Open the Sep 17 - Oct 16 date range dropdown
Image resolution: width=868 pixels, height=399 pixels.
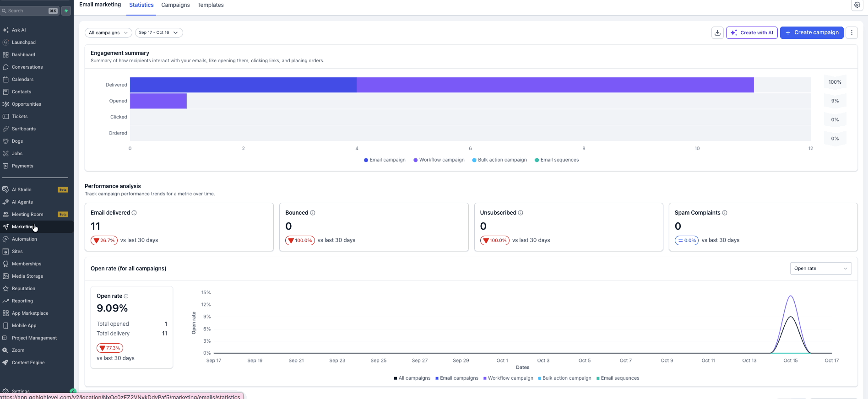point(159,32)
